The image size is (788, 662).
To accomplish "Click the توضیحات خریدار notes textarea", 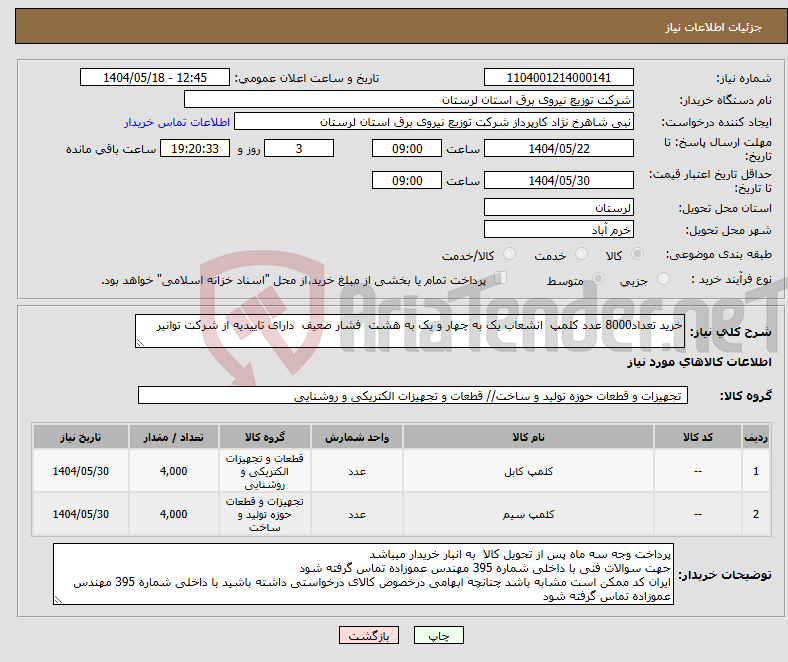I will pyautogui.click(x=363, y=574).
